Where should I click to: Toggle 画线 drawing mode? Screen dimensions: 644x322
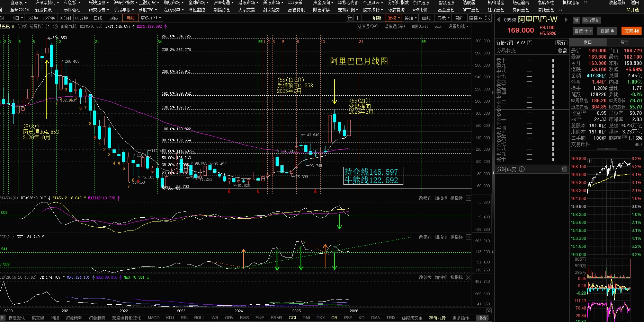point(427,18)
